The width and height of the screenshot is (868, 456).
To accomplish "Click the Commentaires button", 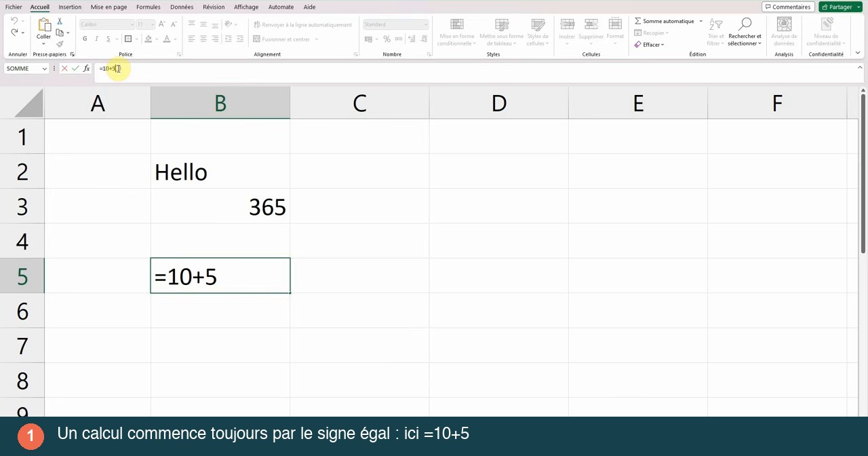I will pyautogui.click(x=787, y=7).
